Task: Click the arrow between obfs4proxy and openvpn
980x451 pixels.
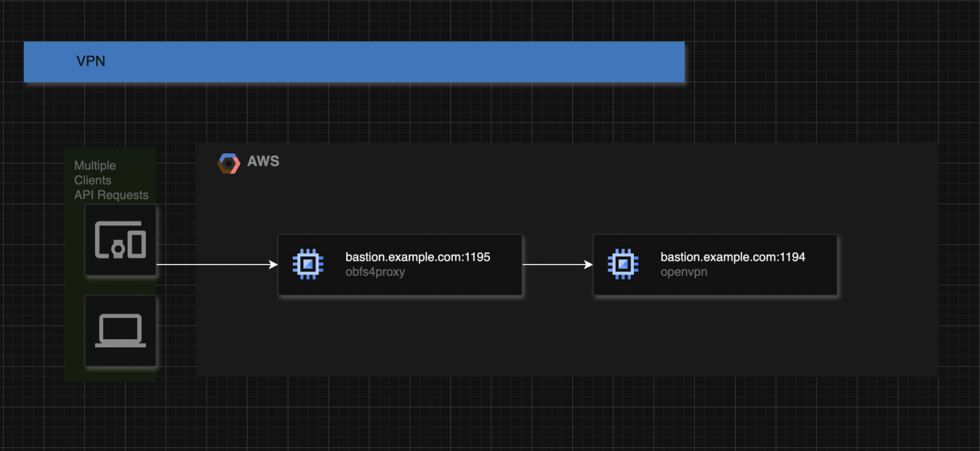Action: [557, 265]
